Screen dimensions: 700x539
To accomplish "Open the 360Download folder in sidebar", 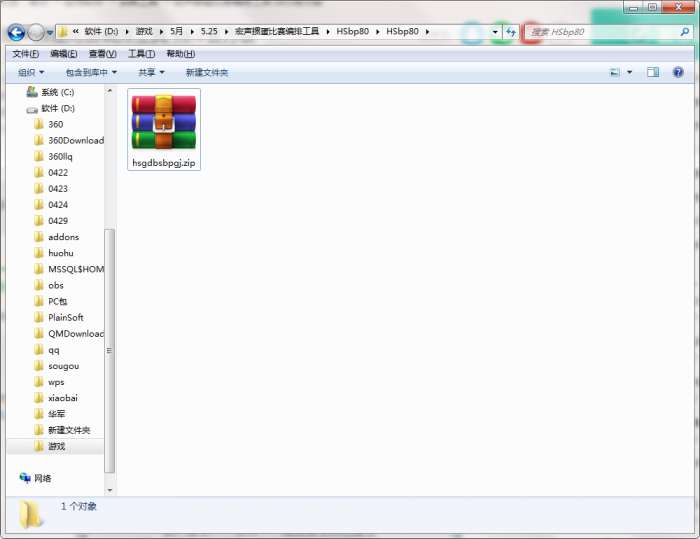I will (76, 141).
